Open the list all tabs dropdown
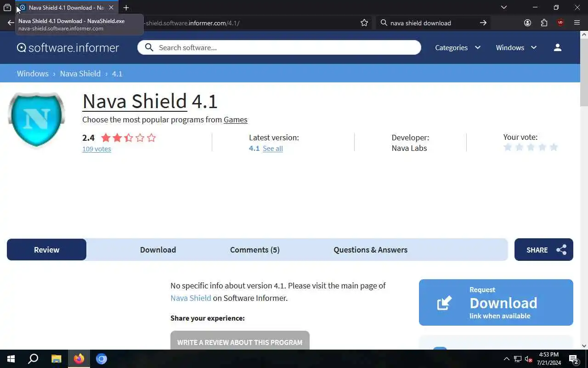 point(504,7)
